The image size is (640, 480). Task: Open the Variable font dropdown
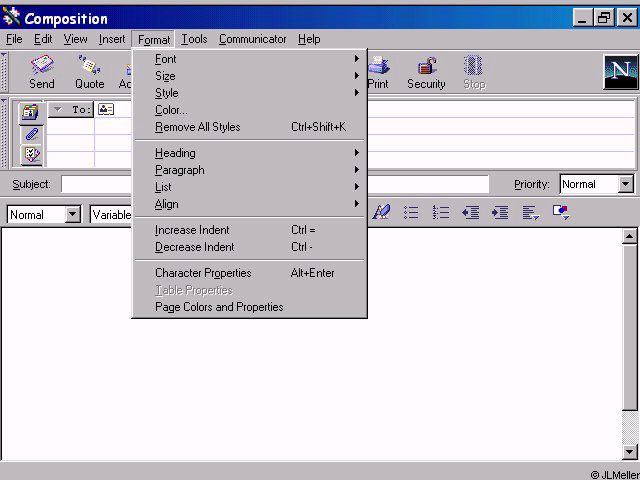(x=111, y=214)
